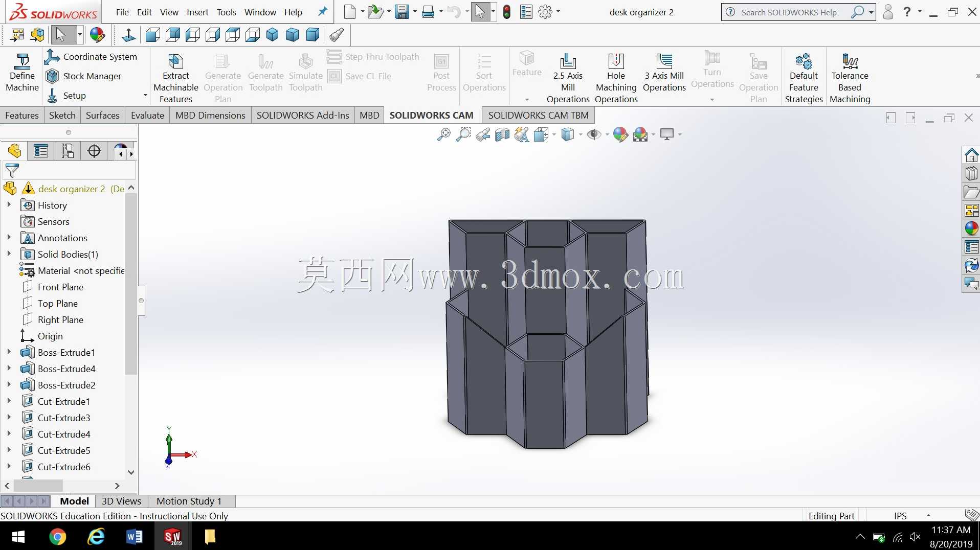
Task: Open Microsoft Word from taskbar
Action: tap(134, 537)
